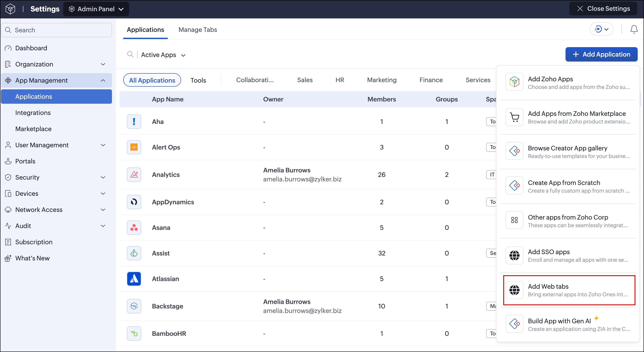Click the Analytics app icon

[x=134, y=174]
